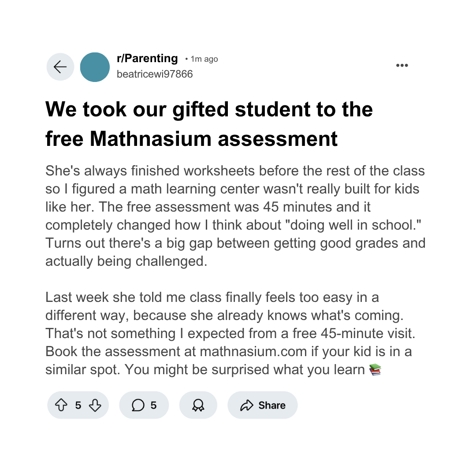Upvote the Mathnasium post
Viewport: 476px width, 476px height.
pos(61,405)
